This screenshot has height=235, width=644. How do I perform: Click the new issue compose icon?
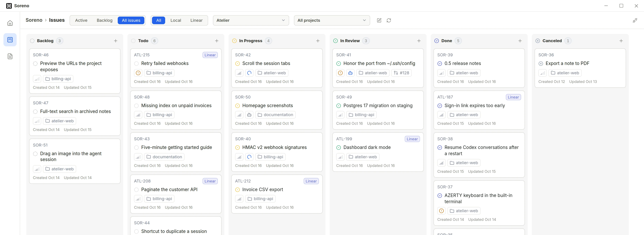[379, 20]
